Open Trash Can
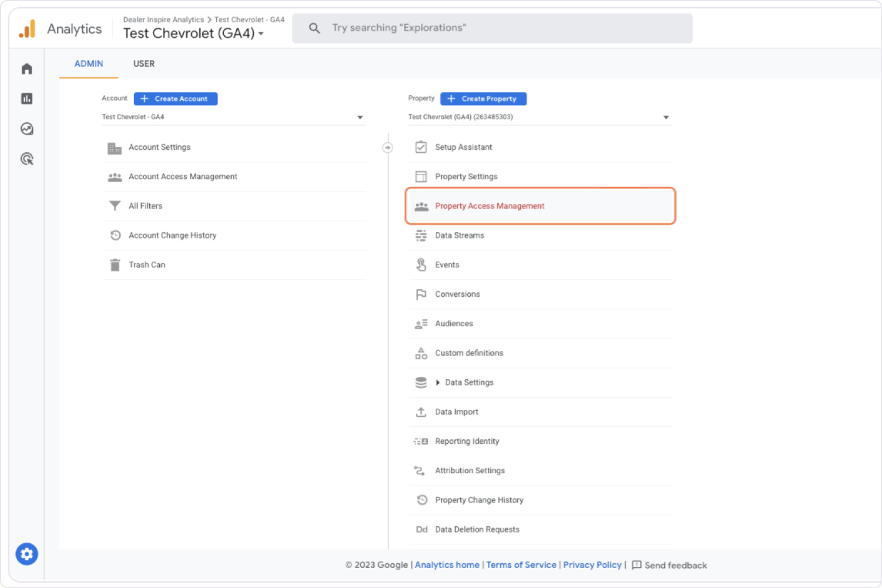 [x=235, y=265]
